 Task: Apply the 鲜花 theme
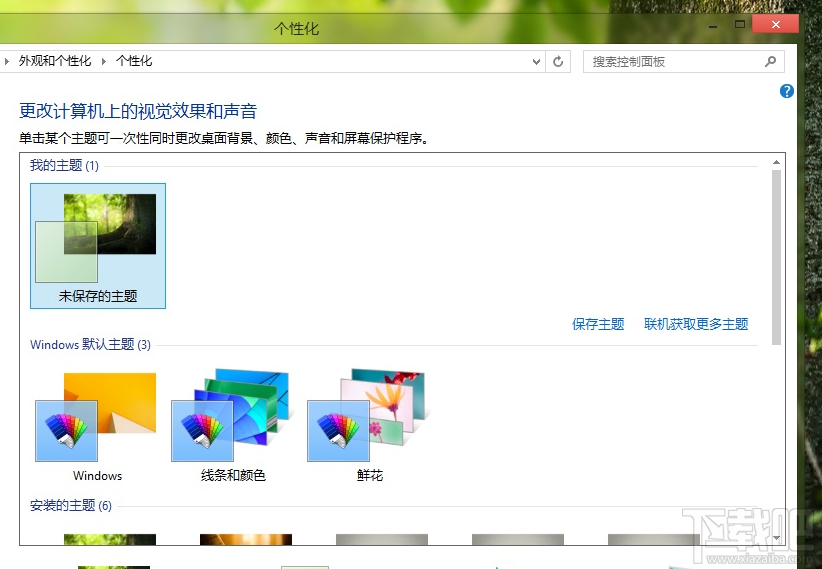(369, 425)
